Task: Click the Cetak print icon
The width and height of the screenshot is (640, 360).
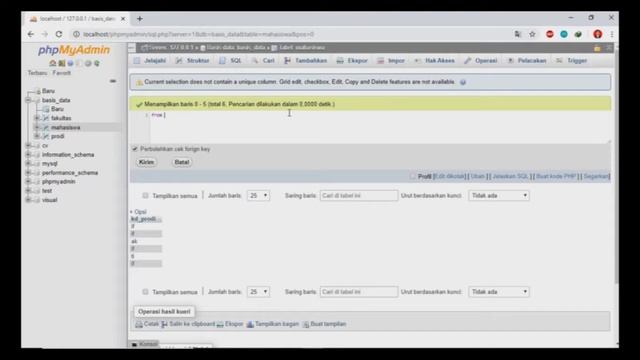Action: pos(139,324)
